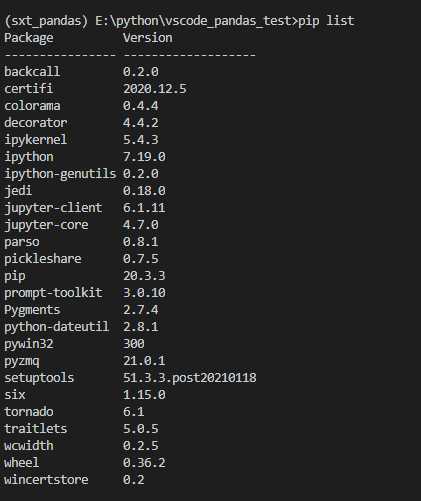Click the 'pickleshare' package name

point(43,259)
